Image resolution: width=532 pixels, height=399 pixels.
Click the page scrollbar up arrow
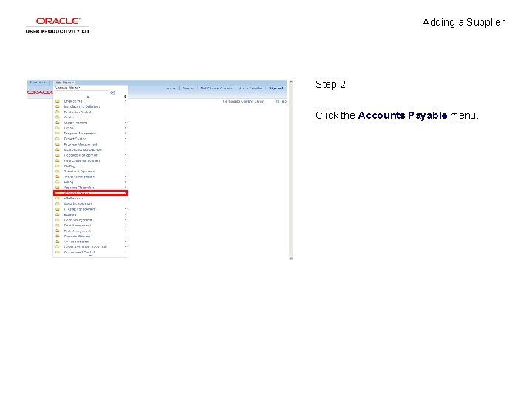click(x=291, y=82)
